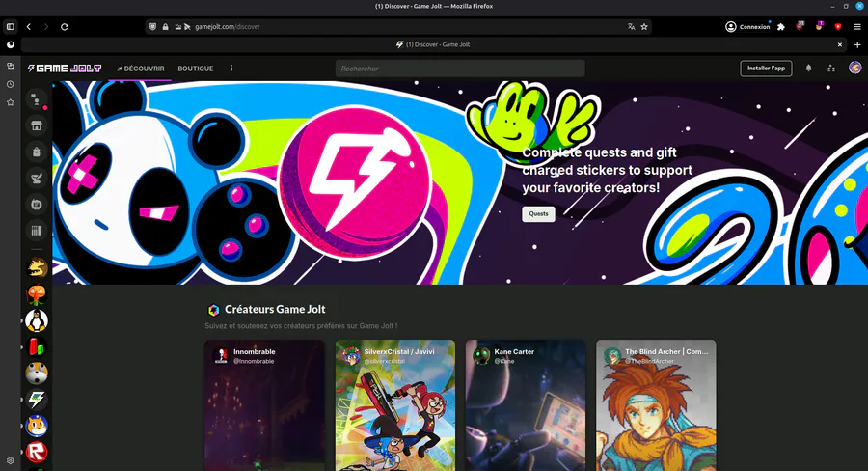Click the Firefox View icon left of the tab strip
This screenshot has height=471, width=868.
[10, 45]
